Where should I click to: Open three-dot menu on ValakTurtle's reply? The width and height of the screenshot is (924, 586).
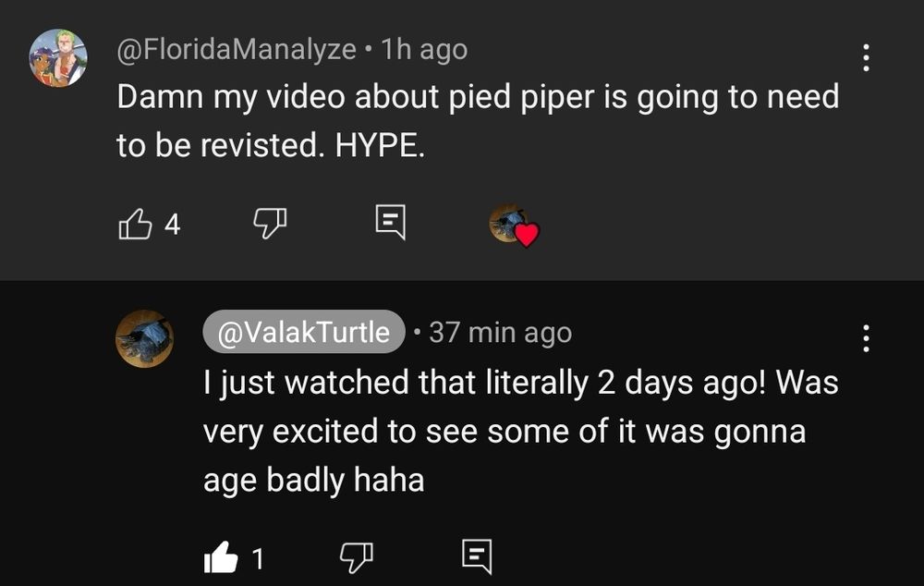(x=865, y=337)
